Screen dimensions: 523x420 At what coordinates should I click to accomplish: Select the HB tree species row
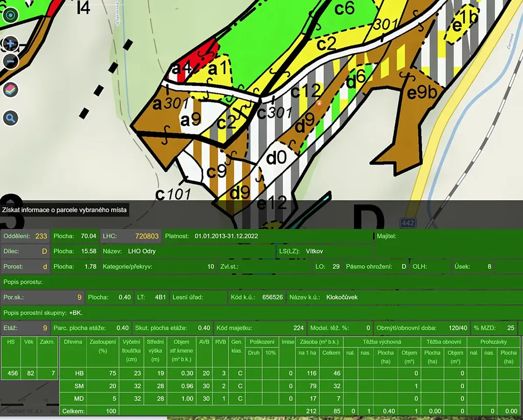point(79,374)
